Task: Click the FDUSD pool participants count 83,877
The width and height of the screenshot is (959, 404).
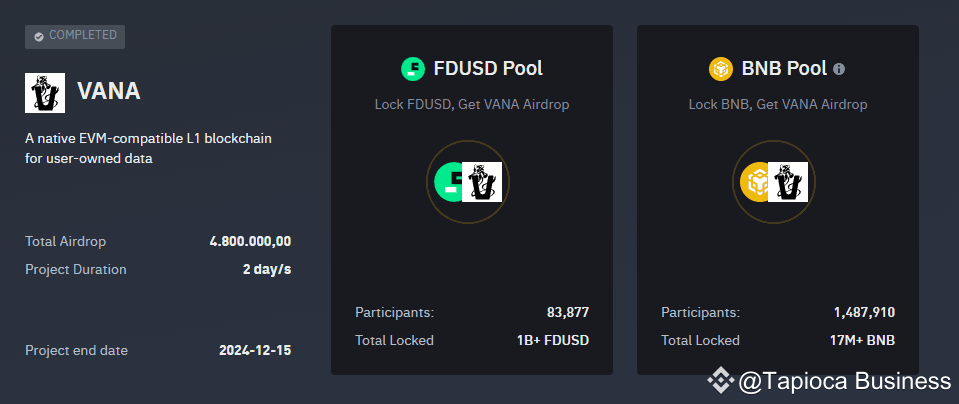Action: [568, 313]
